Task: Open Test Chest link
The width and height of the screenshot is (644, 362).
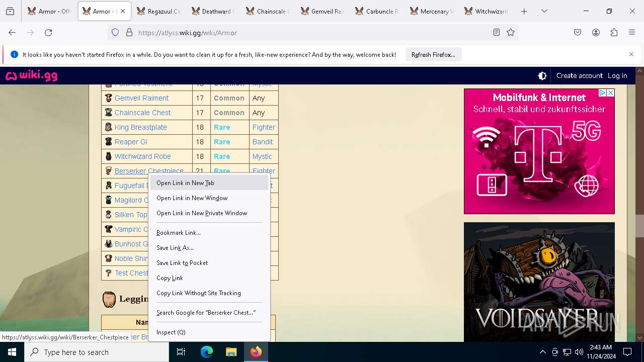Action: [x=131, y=273]
